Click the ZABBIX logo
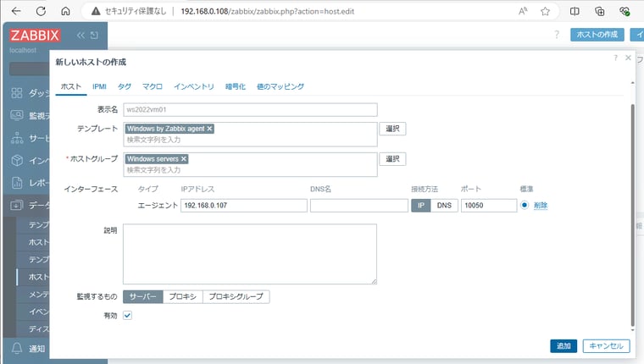 pyautogui.click(x=35, y=36)
